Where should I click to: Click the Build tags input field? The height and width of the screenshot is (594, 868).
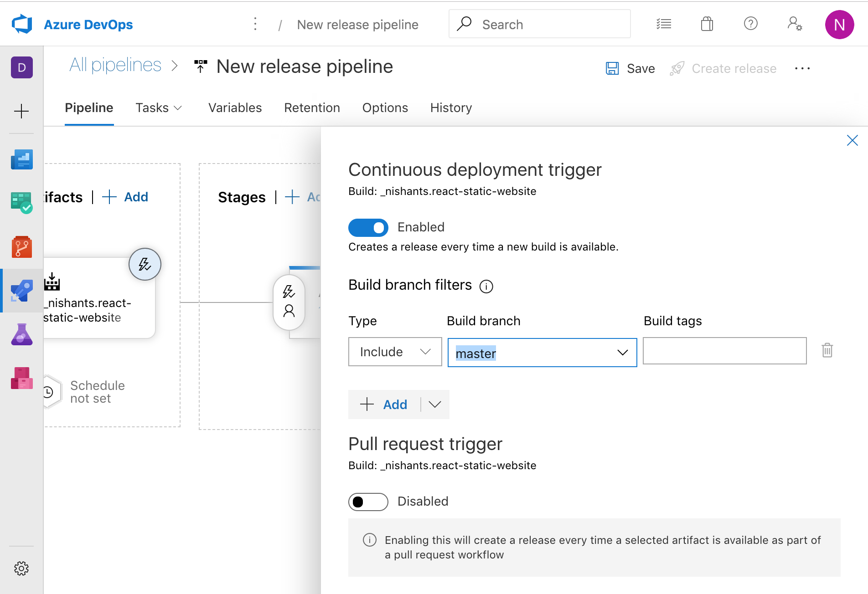pos(724,351)
